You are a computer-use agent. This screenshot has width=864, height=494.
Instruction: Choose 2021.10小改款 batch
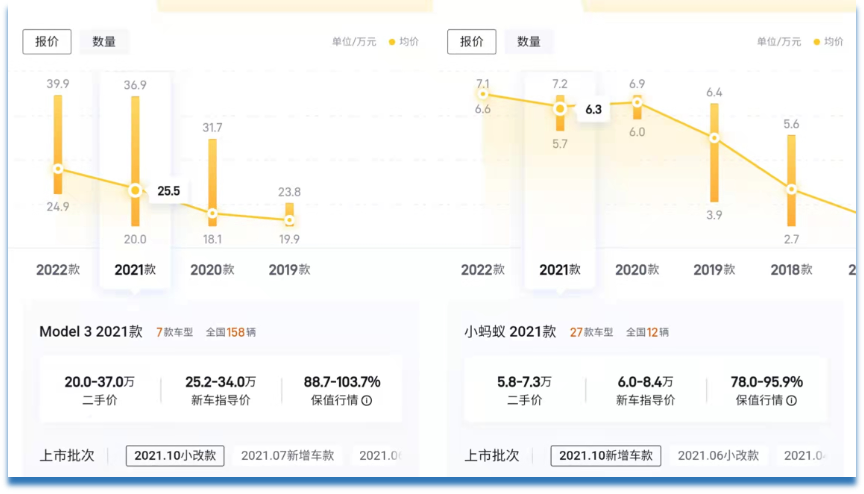175,456
